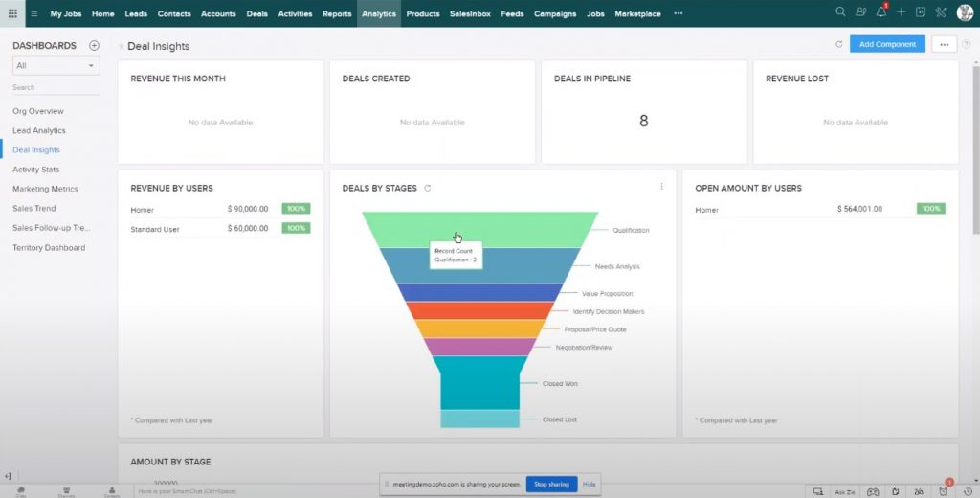The image size is (980, 498).
Task: Refresh the Deal Insights dashboard
Action: 838,44
